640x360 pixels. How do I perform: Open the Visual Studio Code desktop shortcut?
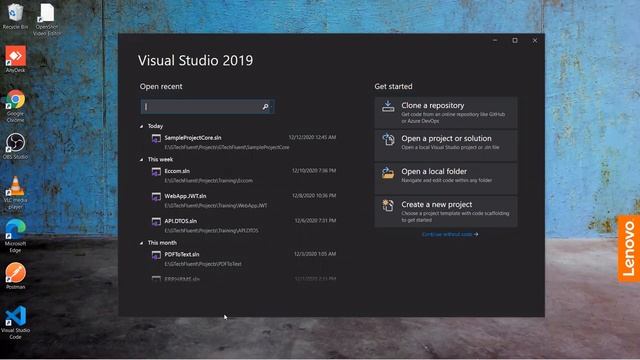point(16,322)
